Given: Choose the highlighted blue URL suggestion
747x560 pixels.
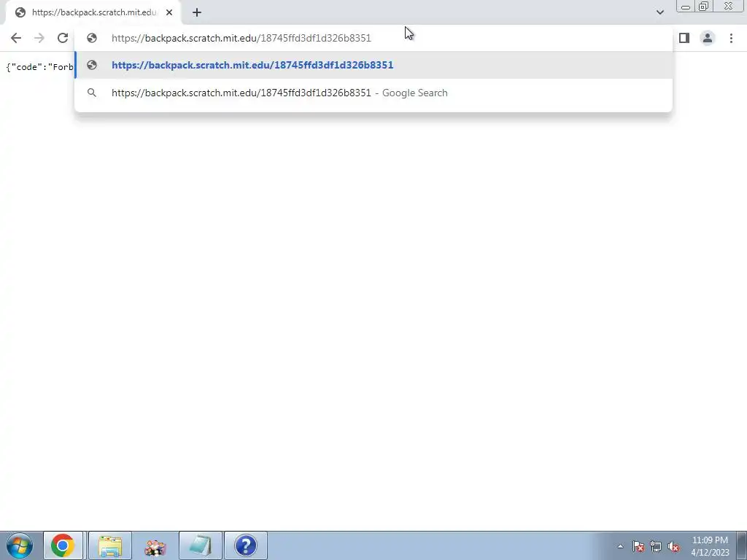Looking at the screenshot, I should pyautogui.click(x=373, y=65).
